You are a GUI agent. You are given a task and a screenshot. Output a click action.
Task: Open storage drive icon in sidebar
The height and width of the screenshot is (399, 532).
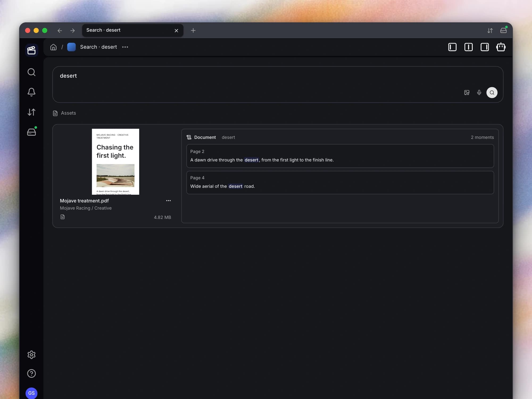pyautogui.click(x=31, y=132)
